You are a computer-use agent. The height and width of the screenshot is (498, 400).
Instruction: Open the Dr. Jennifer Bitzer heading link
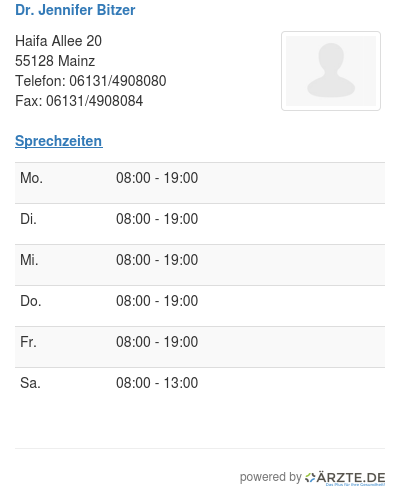point(75,10)
